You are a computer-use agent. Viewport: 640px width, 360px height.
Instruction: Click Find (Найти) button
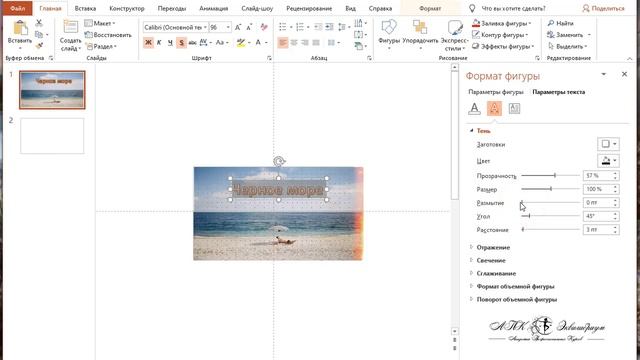560,23
